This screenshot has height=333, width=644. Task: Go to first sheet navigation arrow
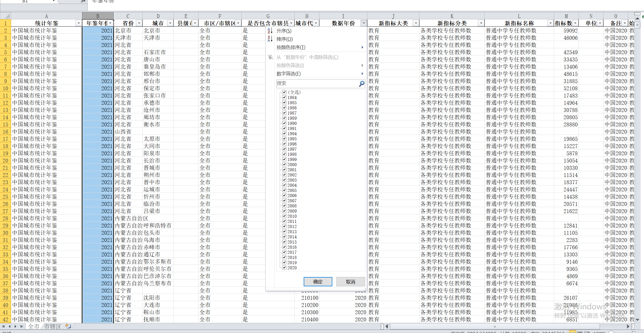tap(3, 326)
